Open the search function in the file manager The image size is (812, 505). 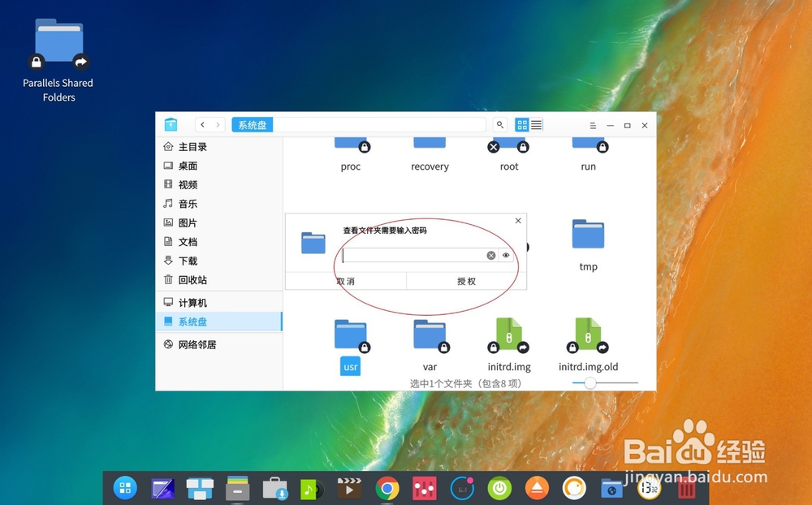pyautogui.click(x=499, y=124)
